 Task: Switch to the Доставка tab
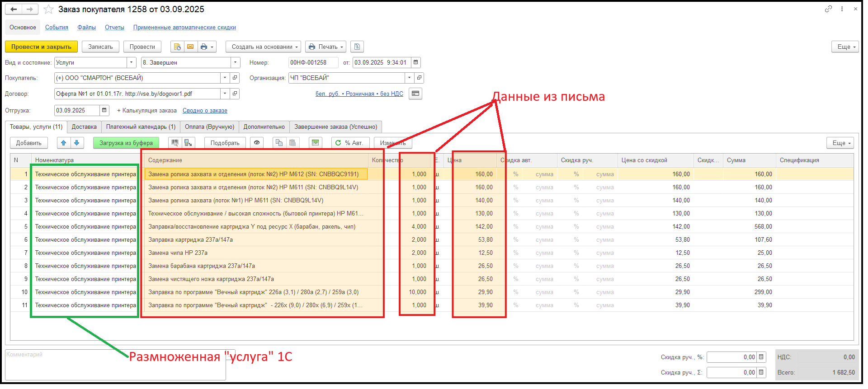click(84, 127)
